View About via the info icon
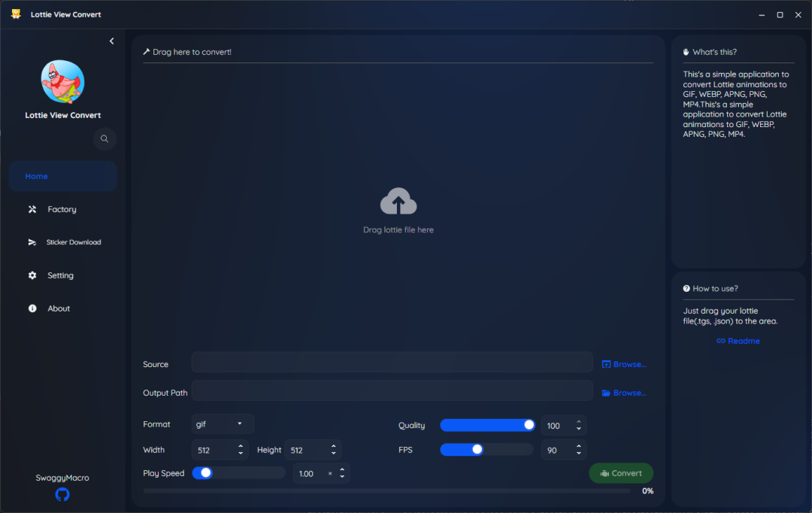Viewport: 812px width, 513px height. pos(32,308)
